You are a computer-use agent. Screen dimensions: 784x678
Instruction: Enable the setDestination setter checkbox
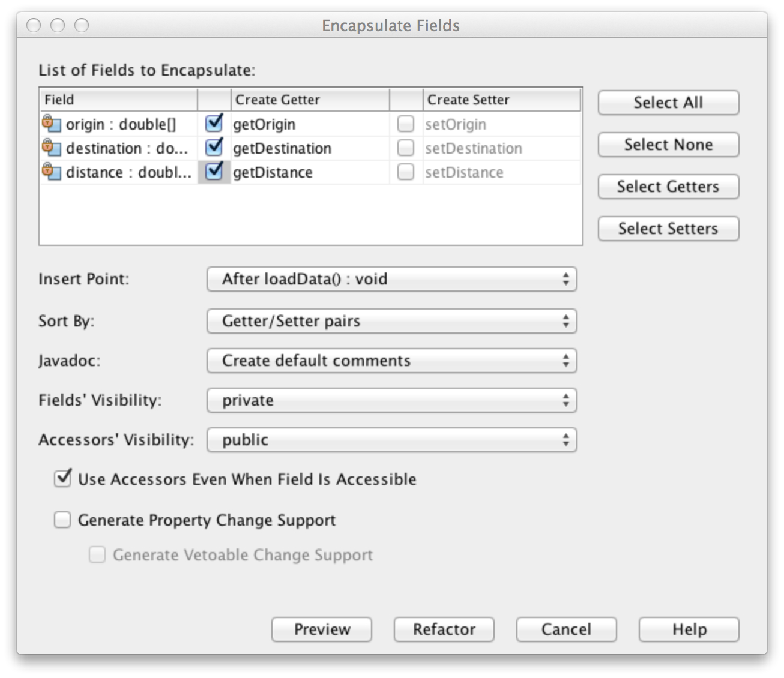click(406, 148)
